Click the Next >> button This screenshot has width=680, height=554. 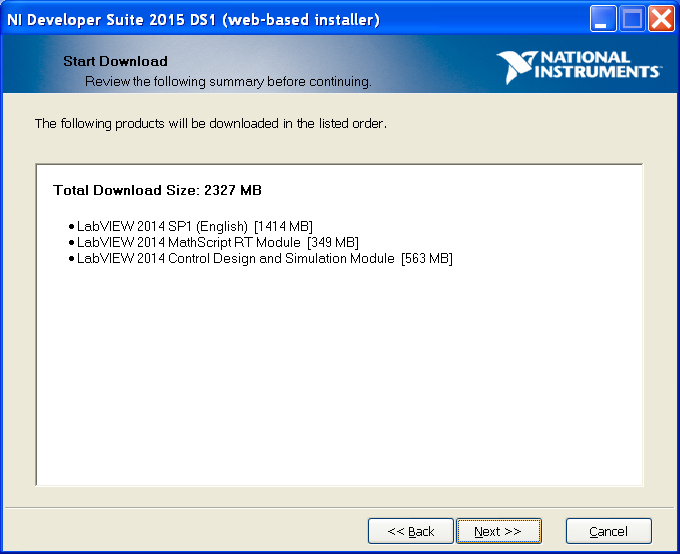(498, 531)
